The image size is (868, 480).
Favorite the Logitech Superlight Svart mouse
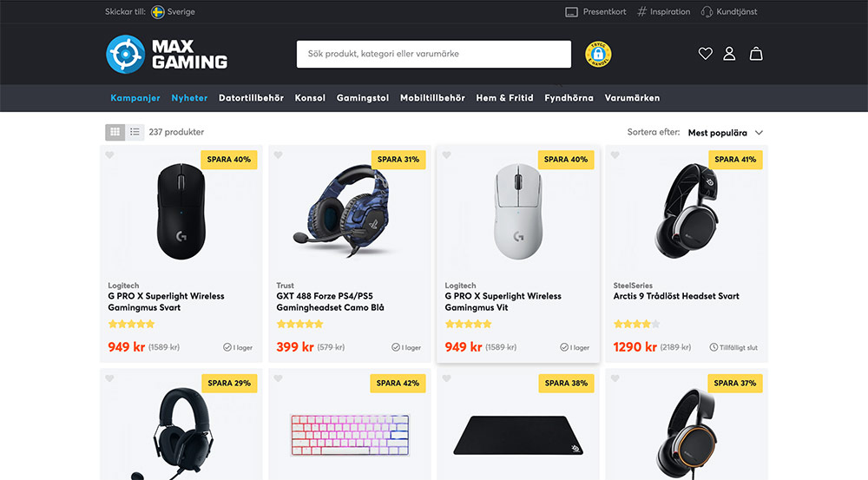109,155
